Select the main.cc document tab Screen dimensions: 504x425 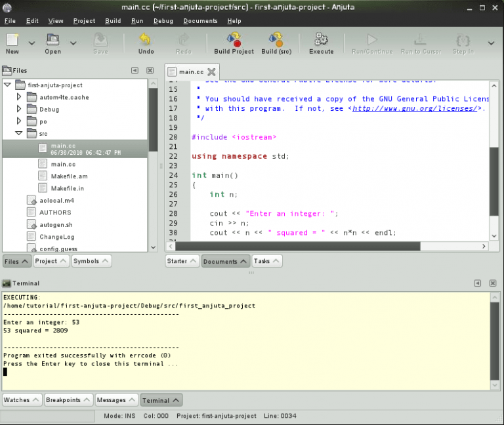(191, 71)
